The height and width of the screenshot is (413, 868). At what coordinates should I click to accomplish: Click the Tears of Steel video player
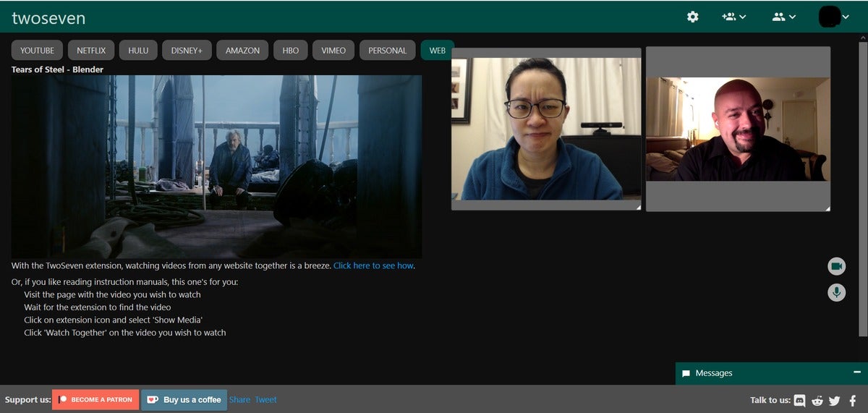tap(216, 166)
